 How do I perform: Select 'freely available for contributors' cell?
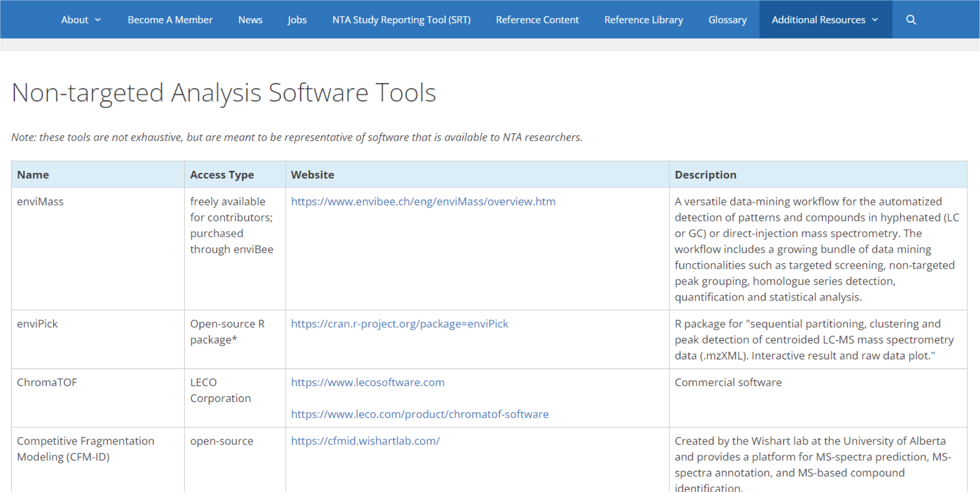(x=235, y=249)
